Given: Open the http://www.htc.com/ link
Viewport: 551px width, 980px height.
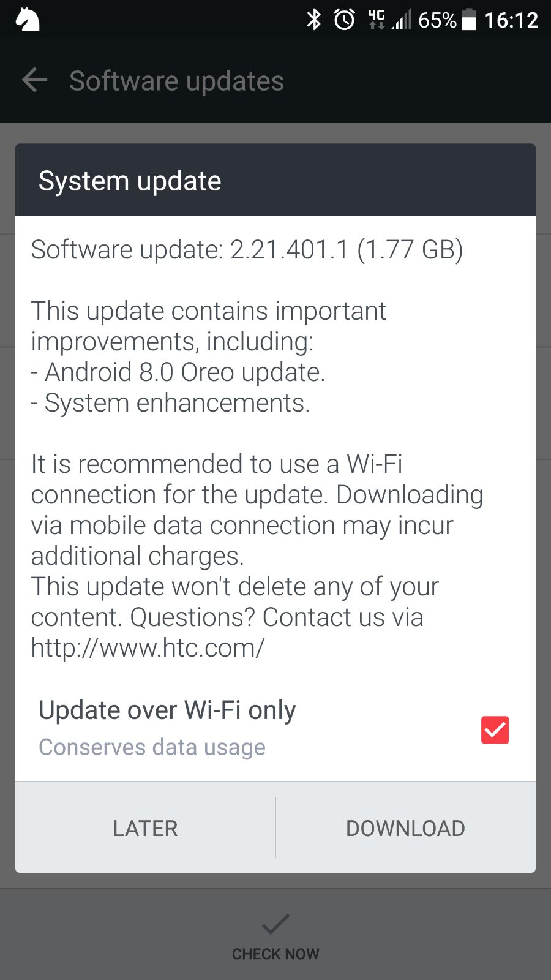Looking at the screenshot, I should 148,648.
